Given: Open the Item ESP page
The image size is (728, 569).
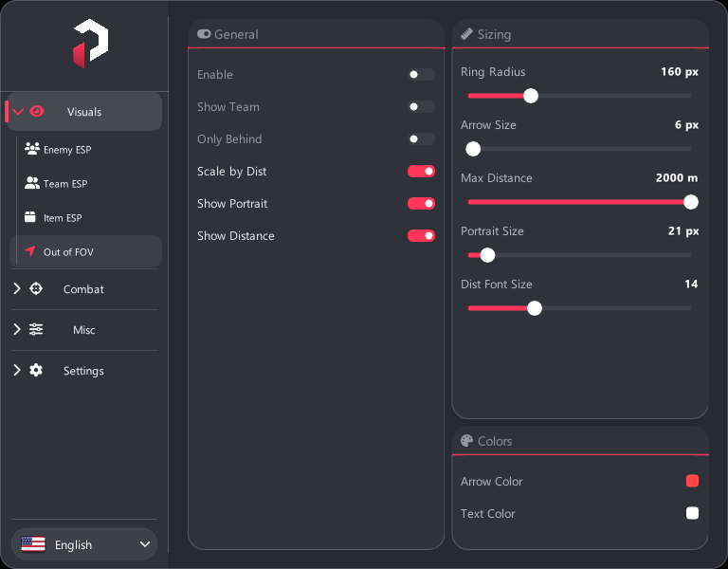Looking at the screenshot, I should tap(85, 217).
